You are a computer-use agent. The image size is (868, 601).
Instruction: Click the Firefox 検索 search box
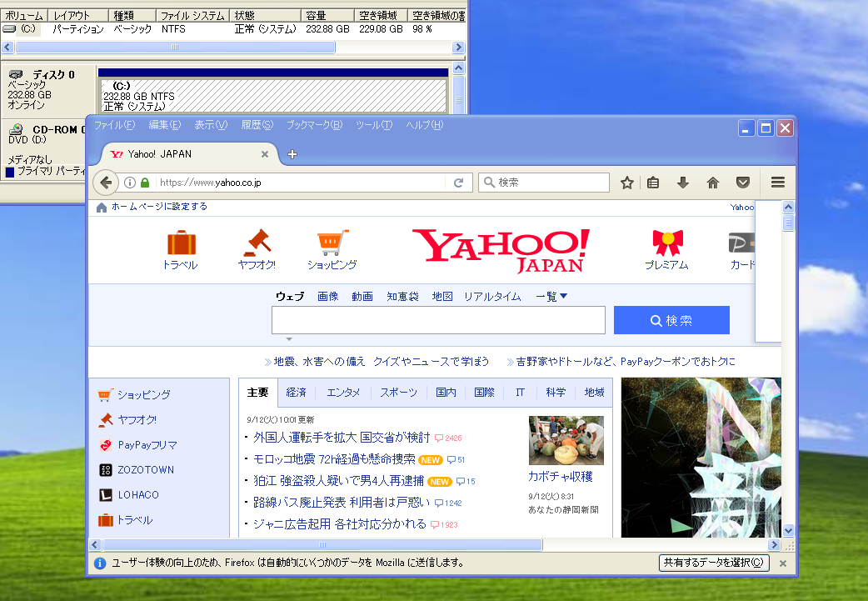(x=544, y=183)
